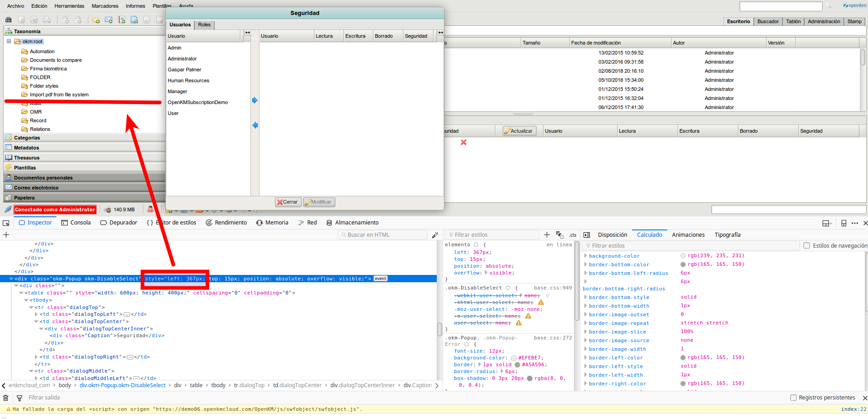Click the binoculars find icon in toolbar
Image resolution: width=868 pixels, height=419 pixels.
8,20
